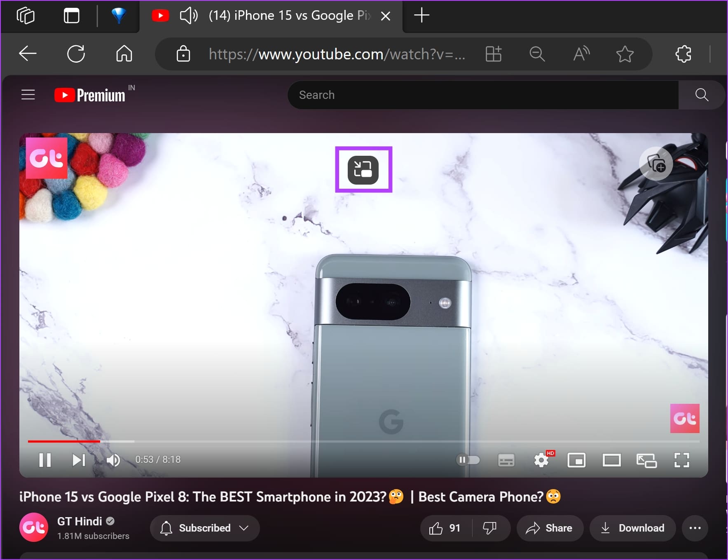
Task: Dislike the video
Action: (x=490, y=528)
